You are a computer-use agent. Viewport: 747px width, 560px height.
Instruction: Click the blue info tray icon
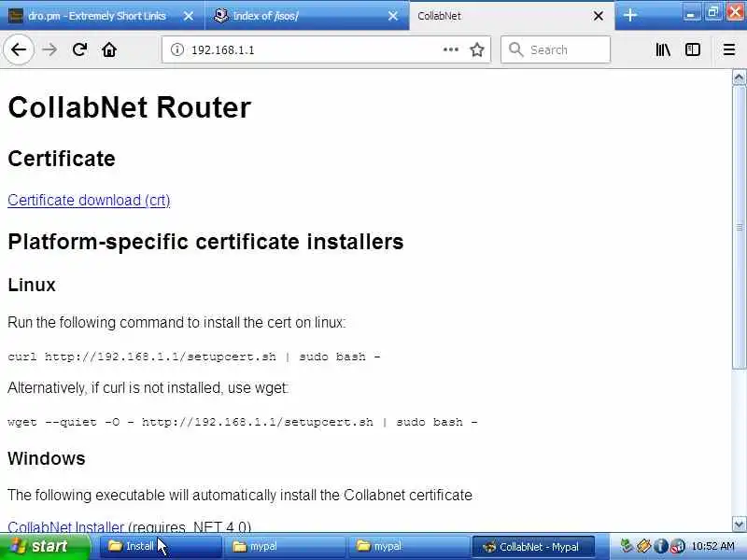click(x=660, y=546)
